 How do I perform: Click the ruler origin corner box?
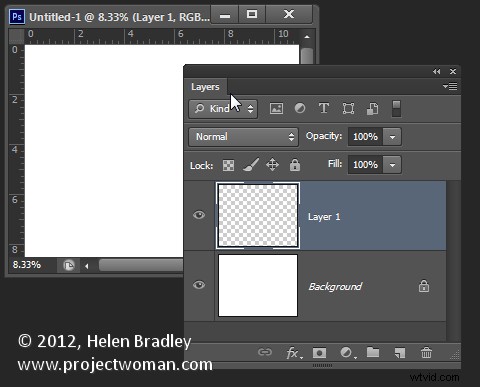point(16,36)
